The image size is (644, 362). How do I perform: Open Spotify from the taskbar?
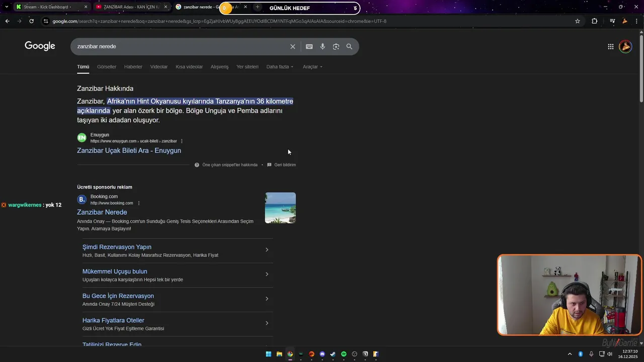coord(344,354)
